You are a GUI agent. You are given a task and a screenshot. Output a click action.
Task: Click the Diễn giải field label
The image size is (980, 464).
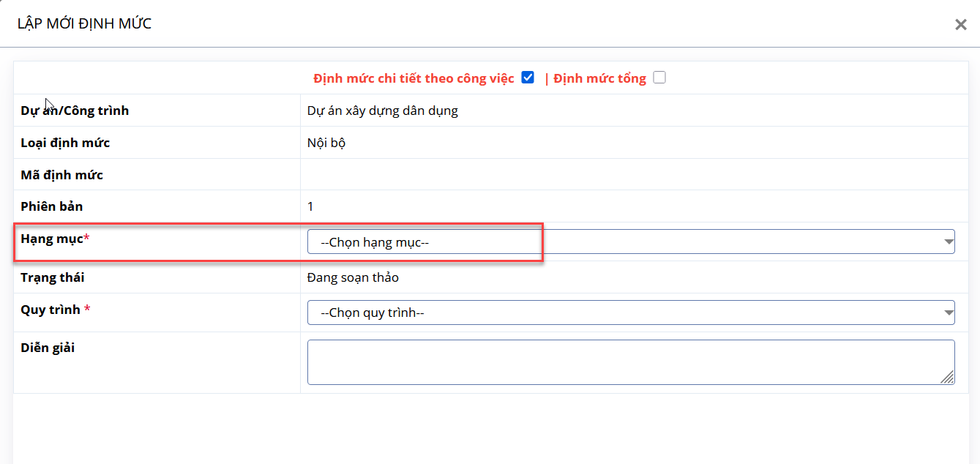[48, 348]
